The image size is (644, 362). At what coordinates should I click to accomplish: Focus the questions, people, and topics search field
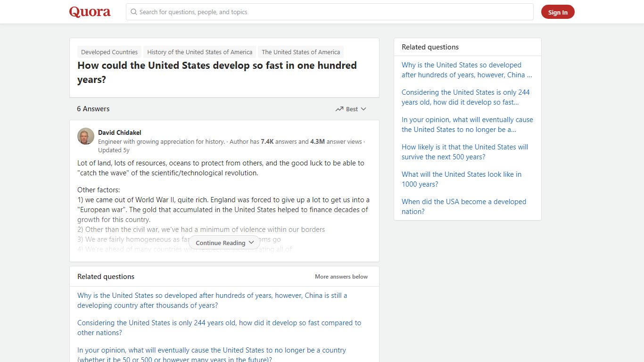(330, 12)
